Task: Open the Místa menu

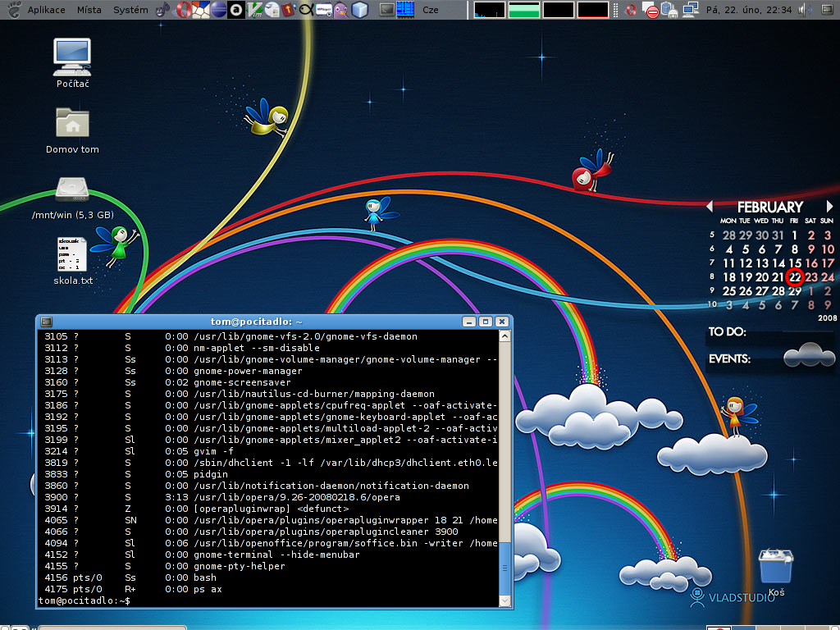Action: click(x=89, y=10)
